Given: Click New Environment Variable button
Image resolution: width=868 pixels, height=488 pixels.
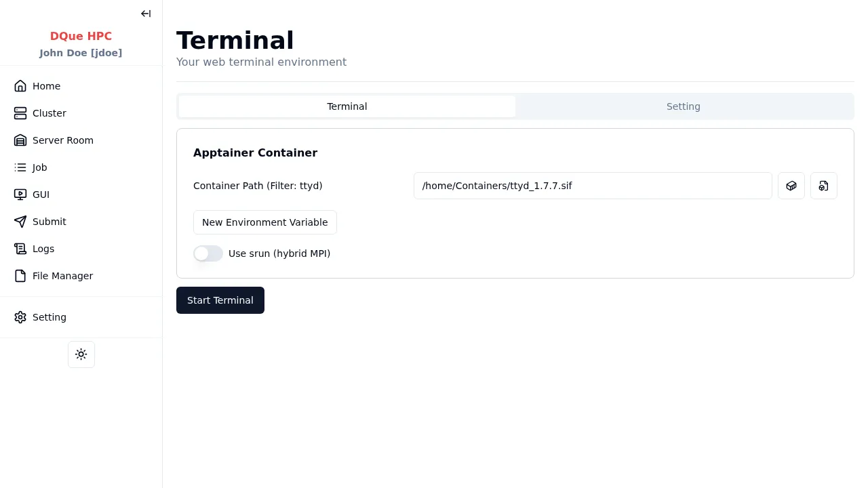Looking at the screenshot, I should (x=265, y=222).
